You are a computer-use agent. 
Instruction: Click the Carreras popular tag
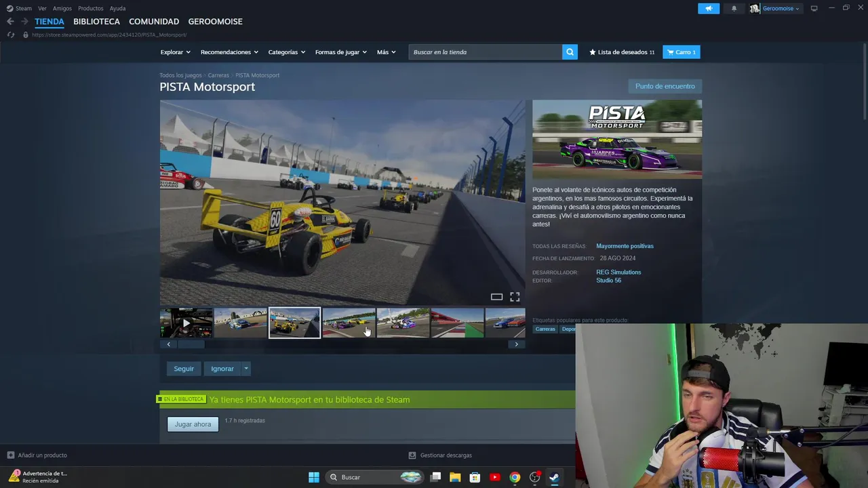click(545, 329)
